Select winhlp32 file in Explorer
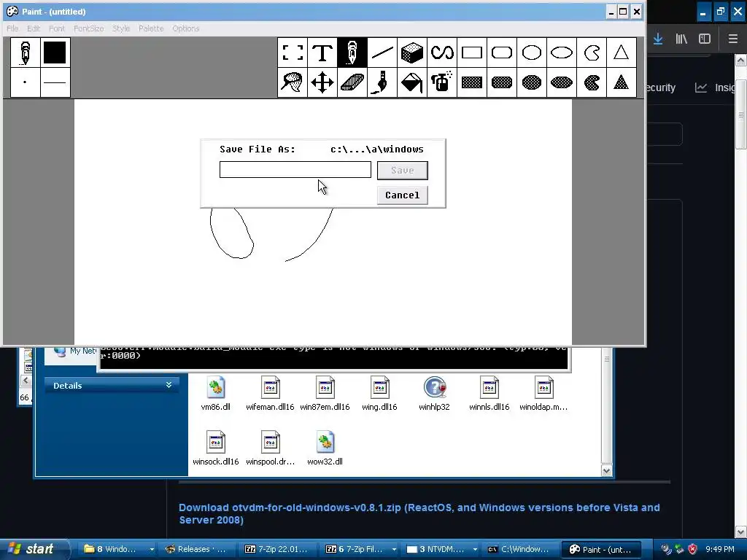747x560 pixels. pyautogui.click(x=435, y=394)
